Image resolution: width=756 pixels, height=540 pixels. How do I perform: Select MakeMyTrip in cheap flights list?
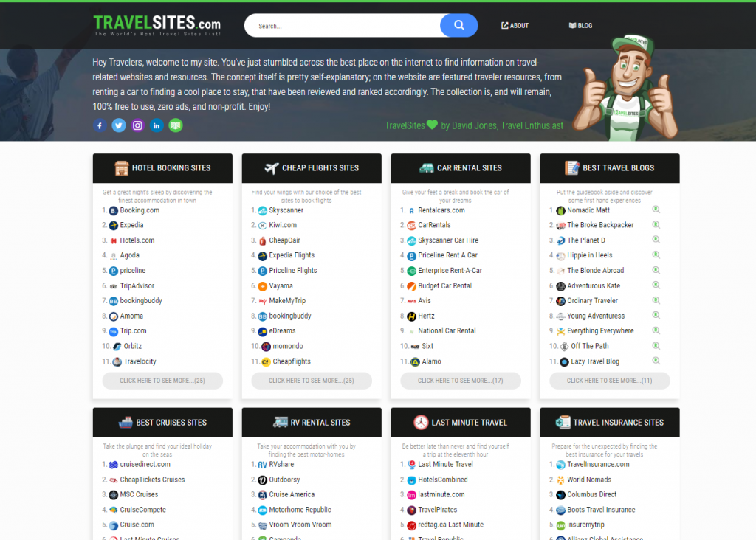pyautogui.click(x=287, y=300)
